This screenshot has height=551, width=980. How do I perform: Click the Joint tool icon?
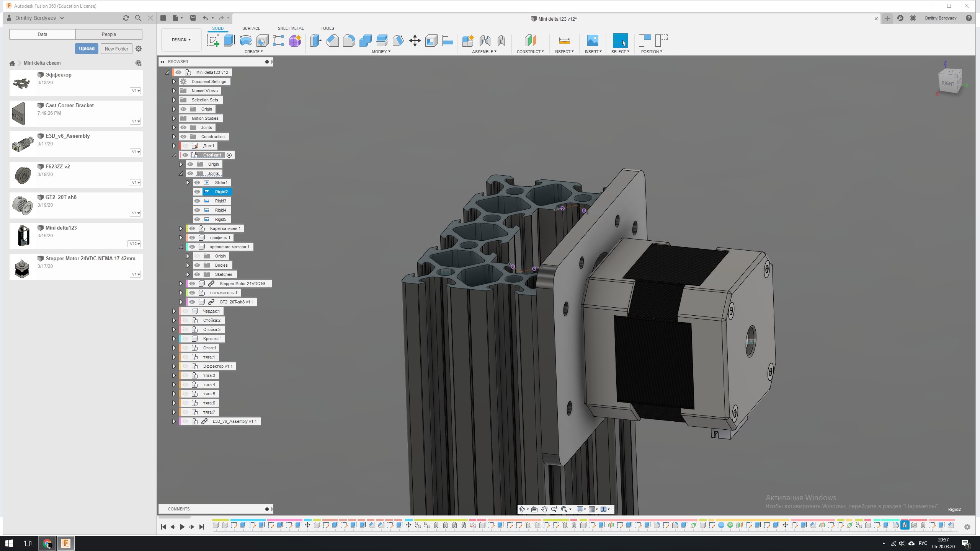tap(485, 41)
